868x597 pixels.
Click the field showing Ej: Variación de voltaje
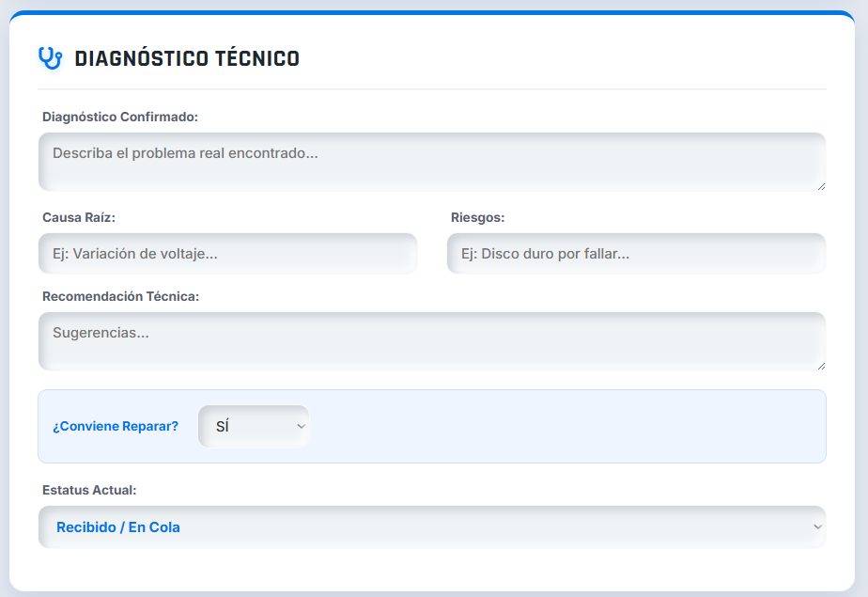click(x=227, y=253)
